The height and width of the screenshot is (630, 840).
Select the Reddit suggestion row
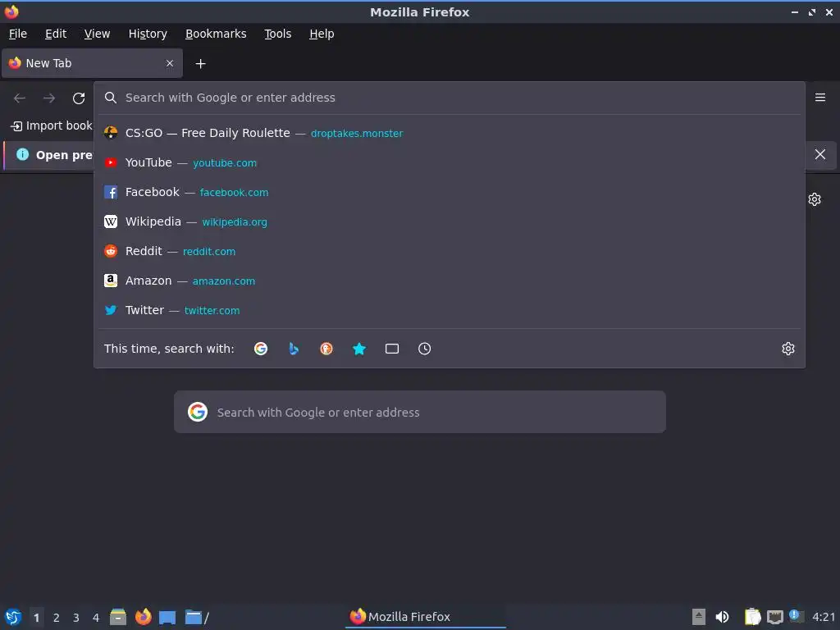(x=450, y=251)
